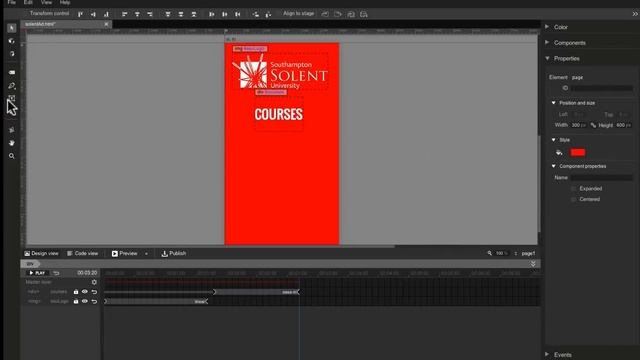Collapse side panels with the double arrow
The height and width of the screenshot is (360, 640).
(635, 14)
